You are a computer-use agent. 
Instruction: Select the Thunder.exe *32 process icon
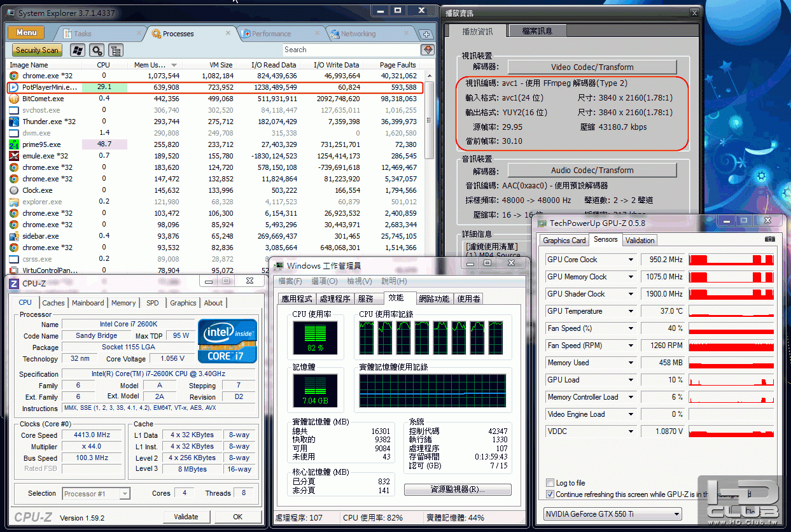click(x=14, y=122)
